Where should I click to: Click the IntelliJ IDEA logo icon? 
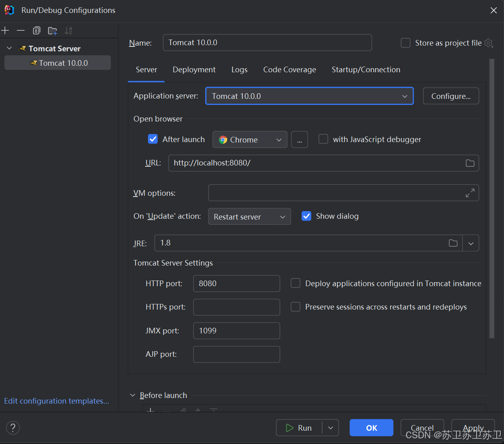click(x=9, y=10)
